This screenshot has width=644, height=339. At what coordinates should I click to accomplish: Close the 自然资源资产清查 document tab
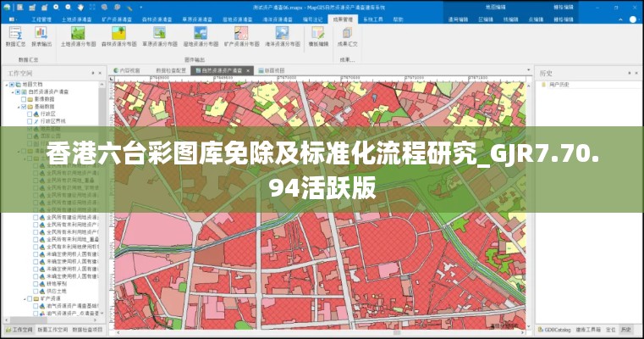tap(248, 70)
